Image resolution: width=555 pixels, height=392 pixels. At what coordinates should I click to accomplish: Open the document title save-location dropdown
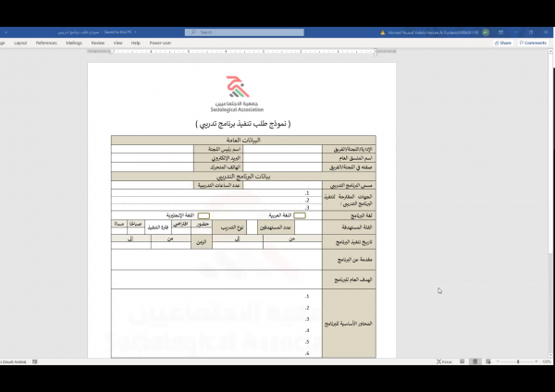135,32
